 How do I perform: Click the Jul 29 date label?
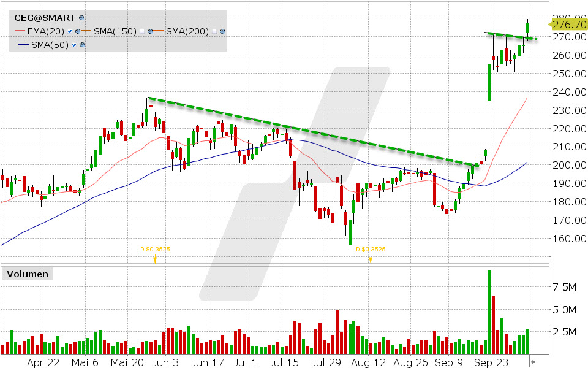[326, 362]
